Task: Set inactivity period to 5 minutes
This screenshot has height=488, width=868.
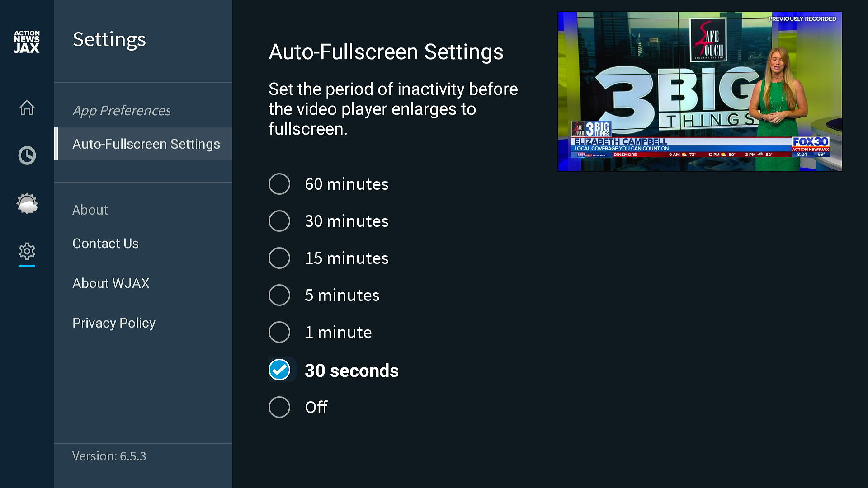Action: (279, 296)
